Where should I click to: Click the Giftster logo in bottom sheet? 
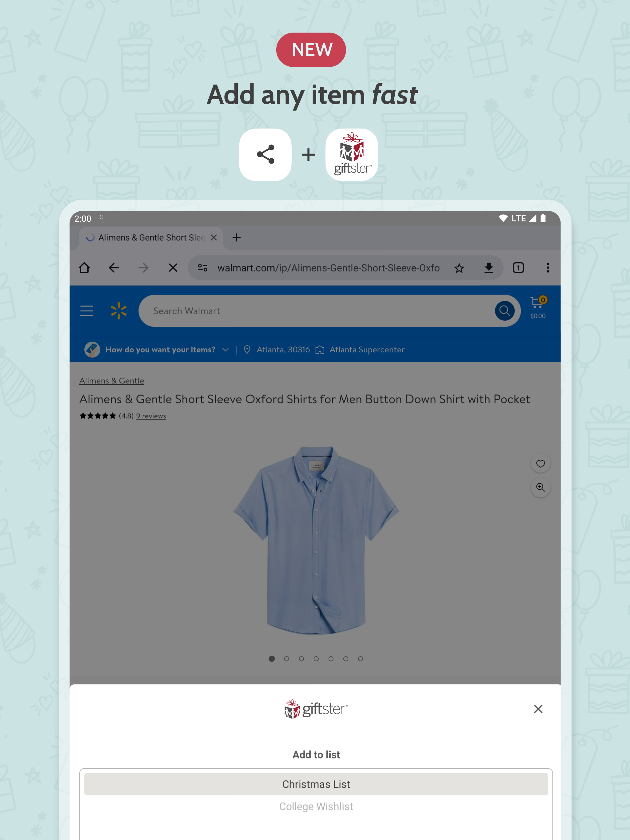[316, 709]
